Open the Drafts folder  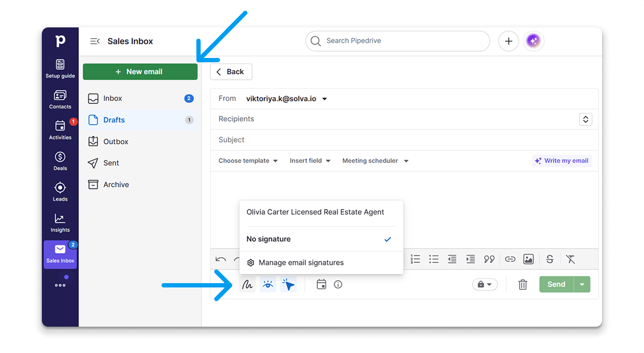point(140,120)
